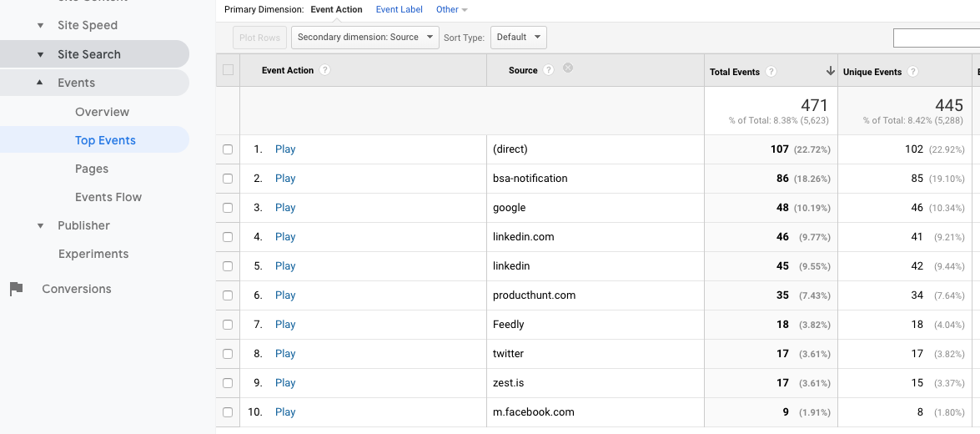The image size is (980, 434).
Task: Click the Feedly source cell
Action: coord(508,325)
